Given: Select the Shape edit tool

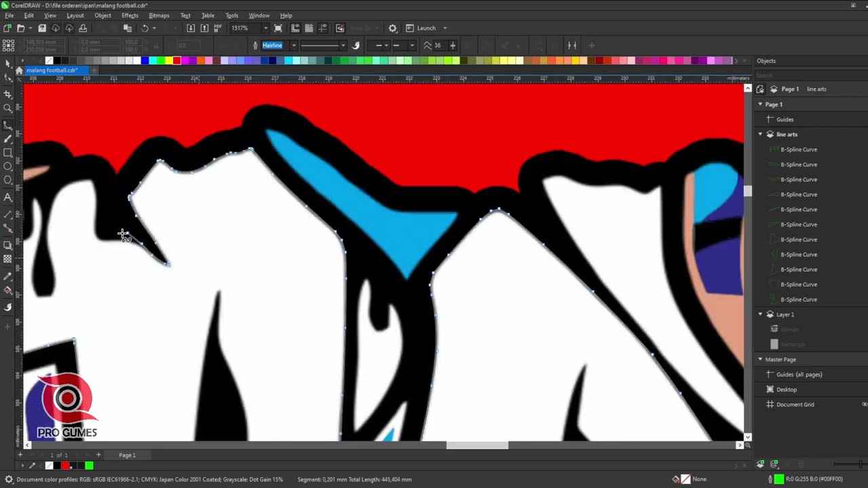Looking at the screenshot, I should click(x=7, y=78).
